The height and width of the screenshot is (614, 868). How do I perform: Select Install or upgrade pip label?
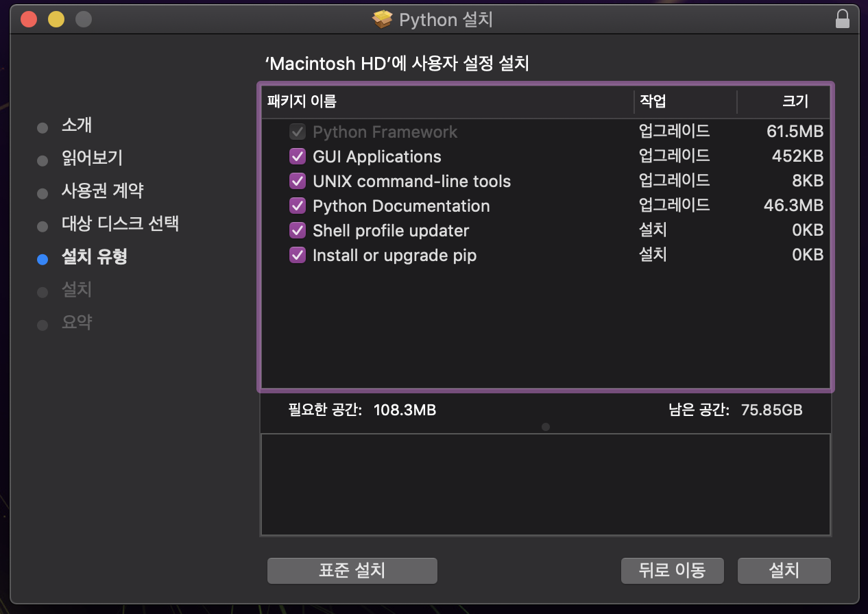point(394,256)
